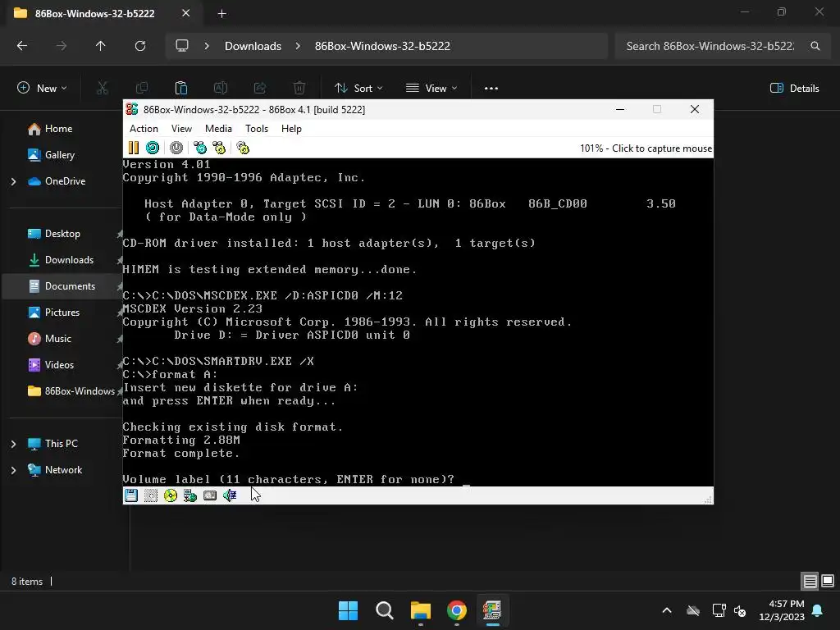840x630 pixels.
Task: Pause the 86Box emulation
Action: pos(134,148)
